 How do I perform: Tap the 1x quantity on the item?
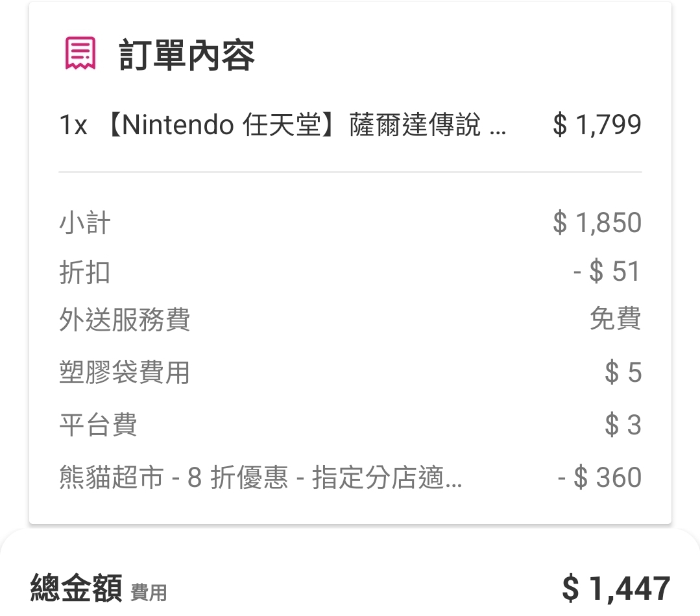point(73,125)
